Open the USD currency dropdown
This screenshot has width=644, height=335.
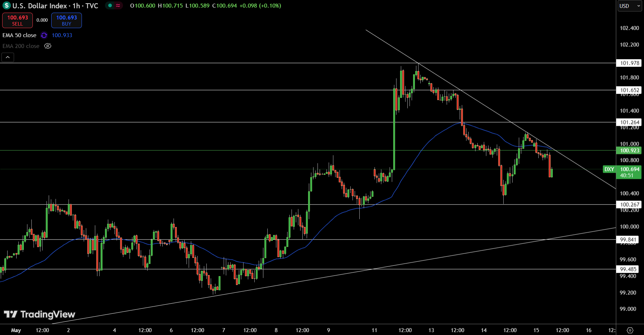point(630,6)
